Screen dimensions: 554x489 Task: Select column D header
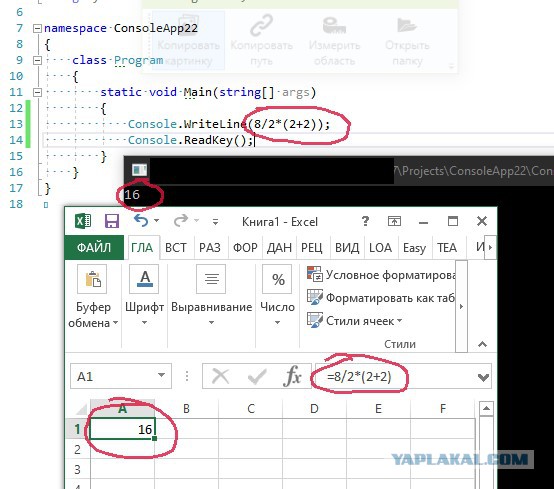[x=314, y=409]
